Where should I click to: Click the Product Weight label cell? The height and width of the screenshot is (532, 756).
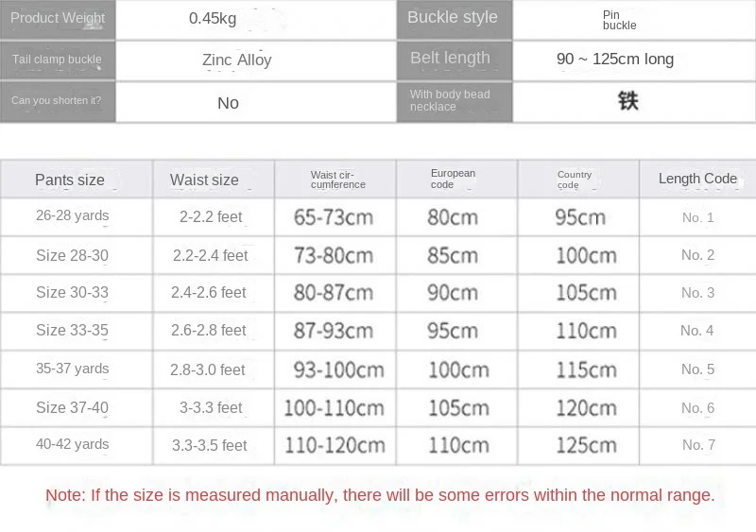58,18
